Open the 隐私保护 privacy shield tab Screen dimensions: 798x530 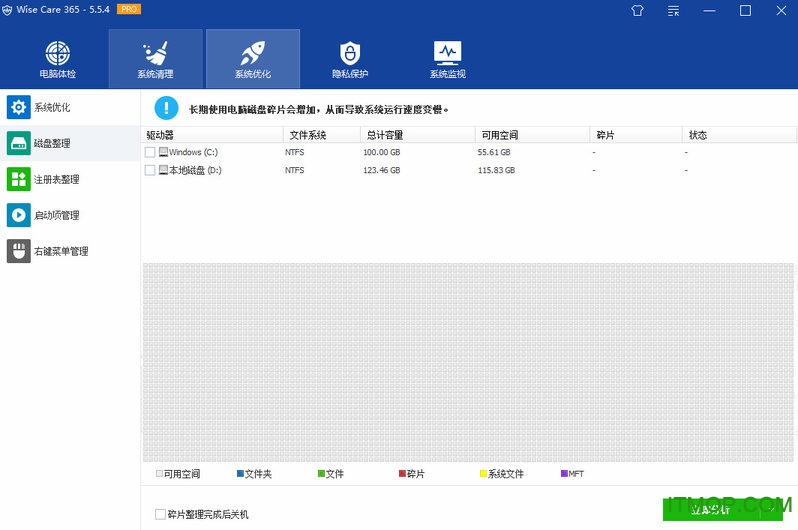point(350,59)
